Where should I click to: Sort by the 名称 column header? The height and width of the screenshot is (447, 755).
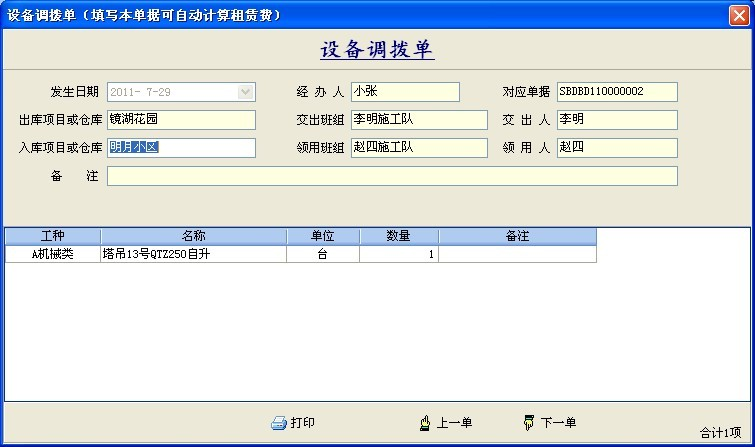coord(193,236)
